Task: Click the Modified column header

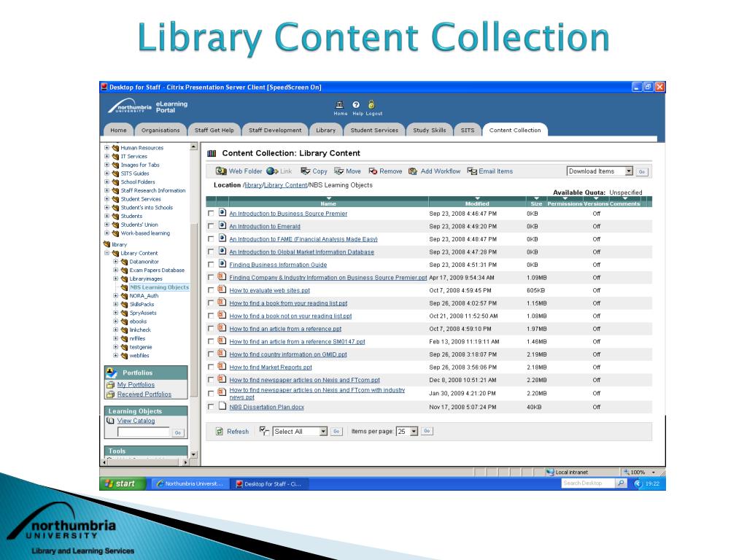Action: [x=477, y=203]
